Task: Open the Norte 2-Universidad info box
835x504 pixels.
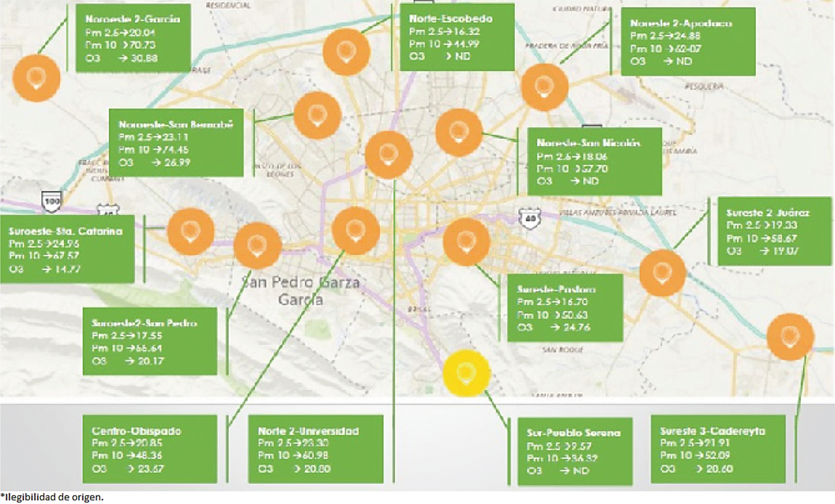Action: point(315,449)
